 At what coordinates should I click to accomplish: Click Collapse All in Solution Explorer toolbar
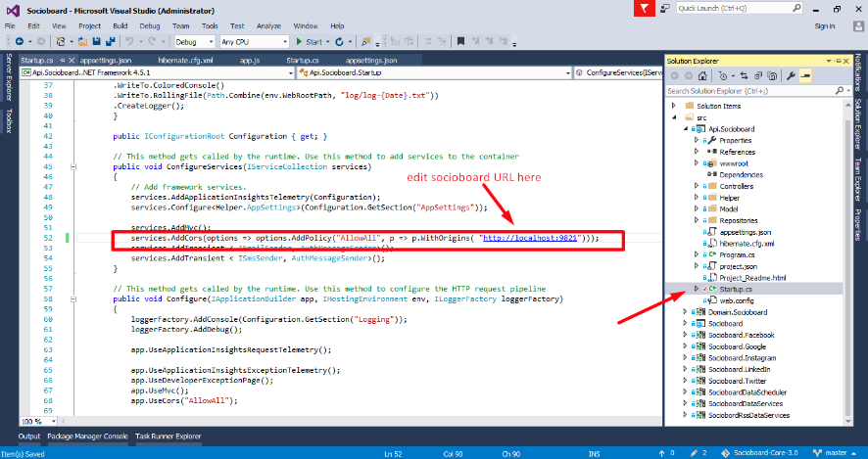tap(758, 75)
